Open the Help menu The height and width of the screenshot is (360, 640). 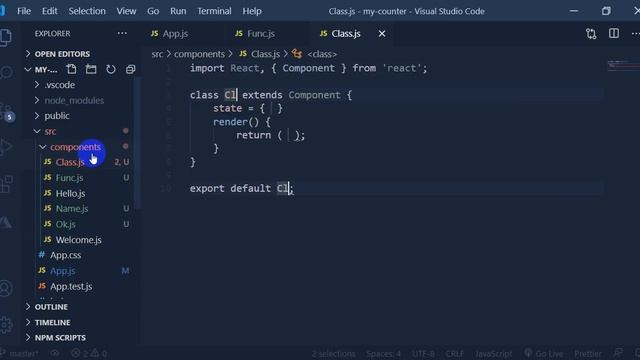pos(252,11)
